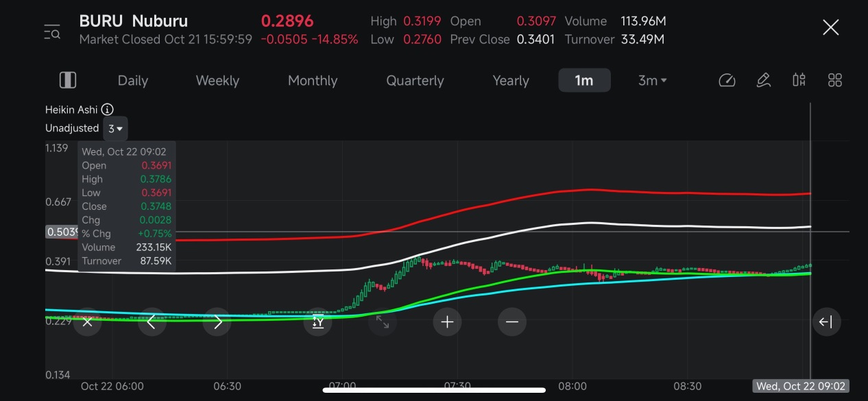Move crosshair right with arrow button
The height and width of the screenshot is (401, 868).
coord(217,321)
